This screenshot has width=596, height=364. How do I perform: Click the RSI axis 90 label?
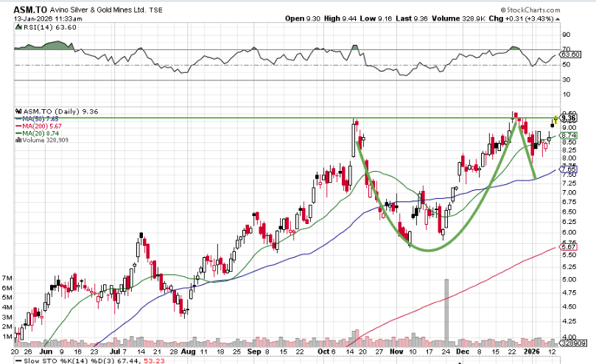pos(567,35)
